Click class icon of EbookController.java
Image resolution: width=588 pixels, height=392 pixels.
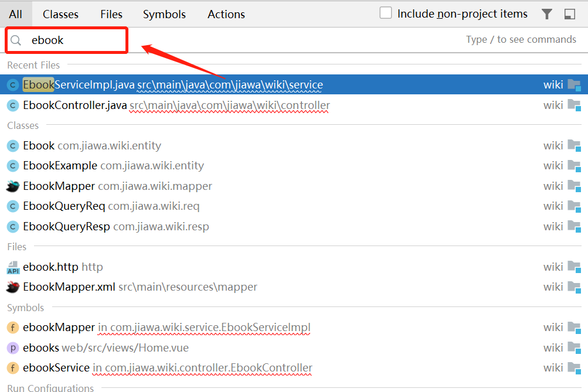[13, 105]
